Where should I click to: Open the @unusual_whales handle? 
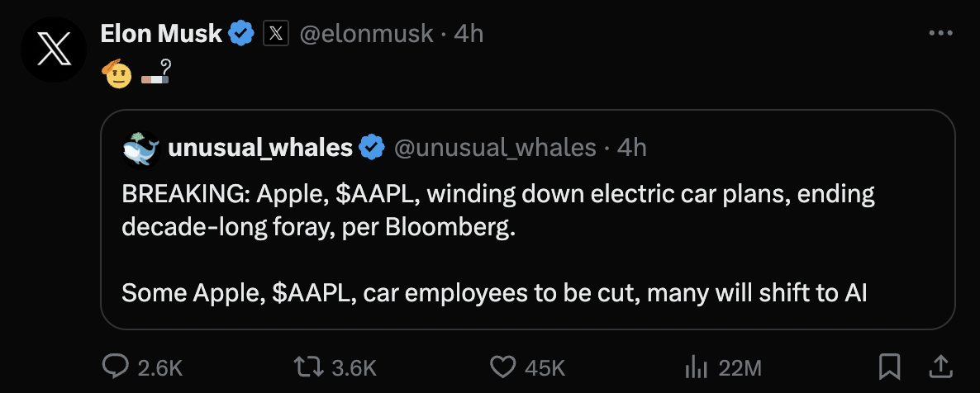[x=495, y=148]
